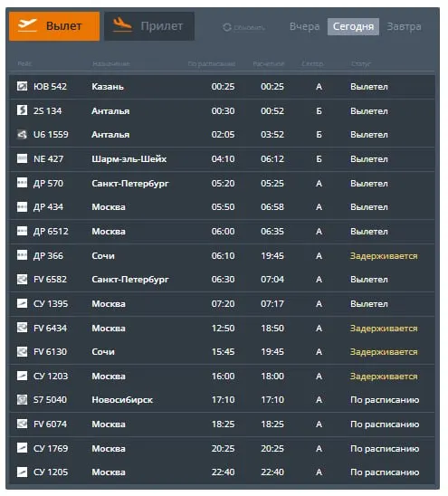Click airline logo for flight NE 427

click(x=22, y=158)
